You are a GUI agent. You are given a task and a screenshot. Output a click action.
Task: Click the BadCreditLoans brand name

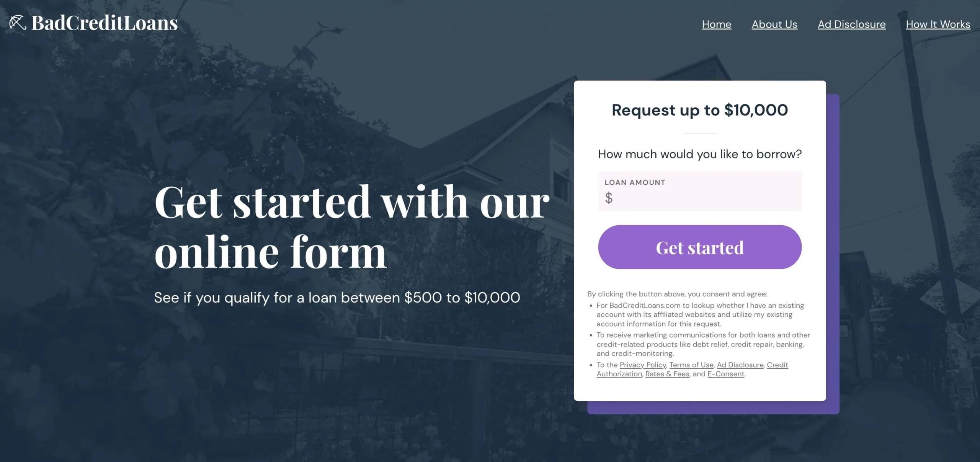105,23
